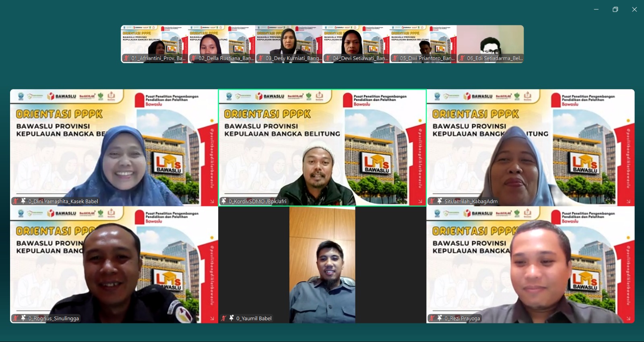Select SitiJamilah's video tile
Viewport: 644px width, 342px height.
530,148
